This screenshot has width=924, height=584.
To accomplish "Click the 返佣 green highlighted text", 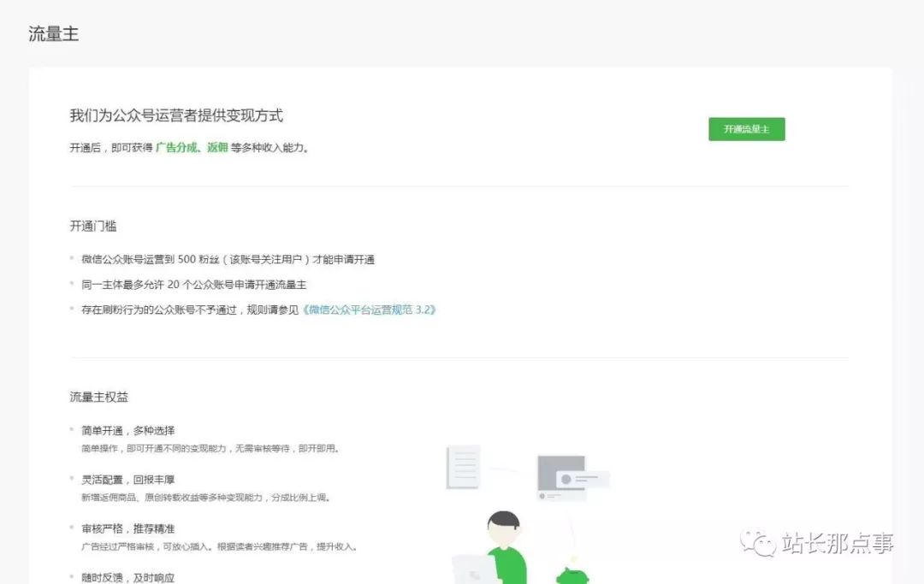I will [217, 147].
